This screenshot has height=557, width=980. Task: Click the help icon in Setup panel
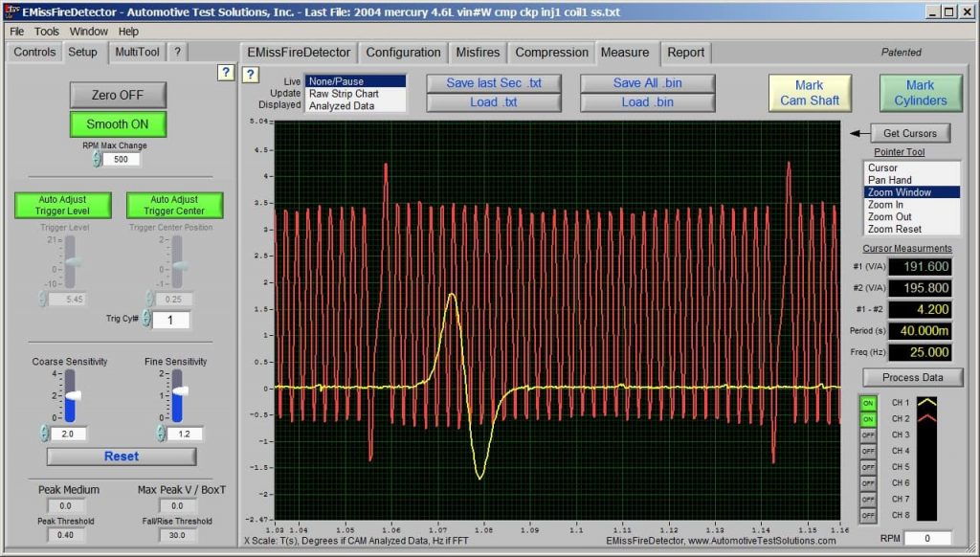point(225,73)
